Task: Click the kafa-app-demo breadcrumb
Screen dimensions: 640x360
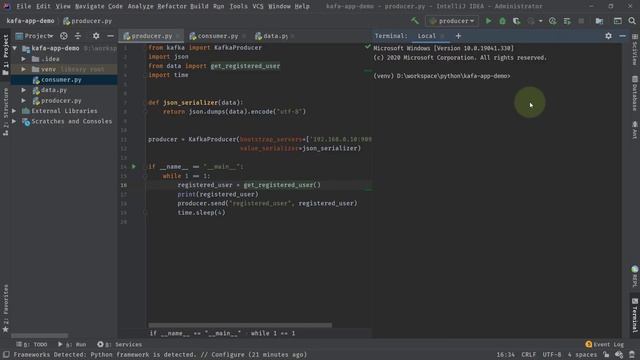Action: [30, 21]
